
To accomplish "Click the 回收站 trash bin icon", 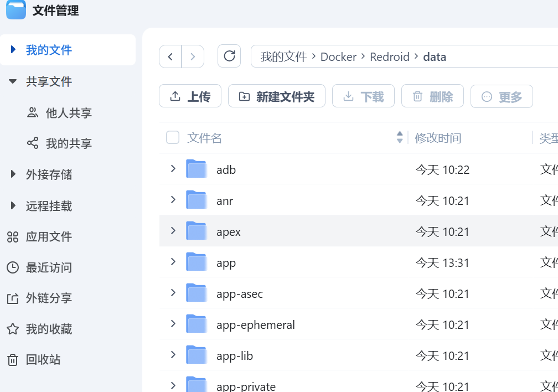I will click(x=13, y=360).
